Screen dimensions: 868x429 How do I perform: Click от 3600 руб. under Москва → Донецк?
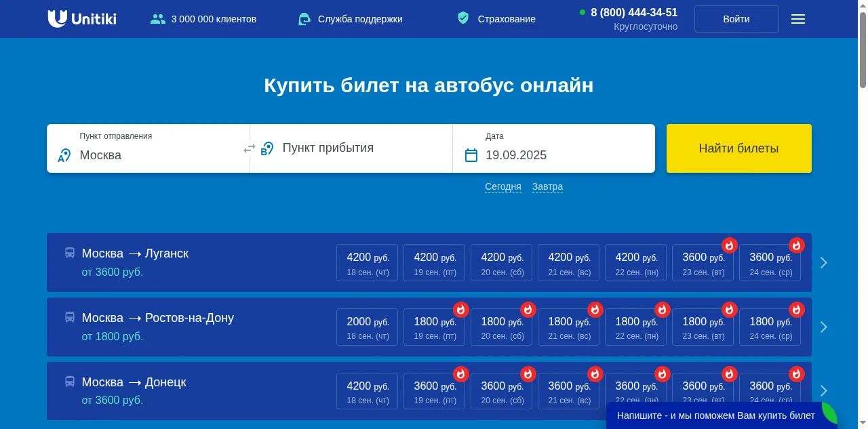(x=113, y=400)
